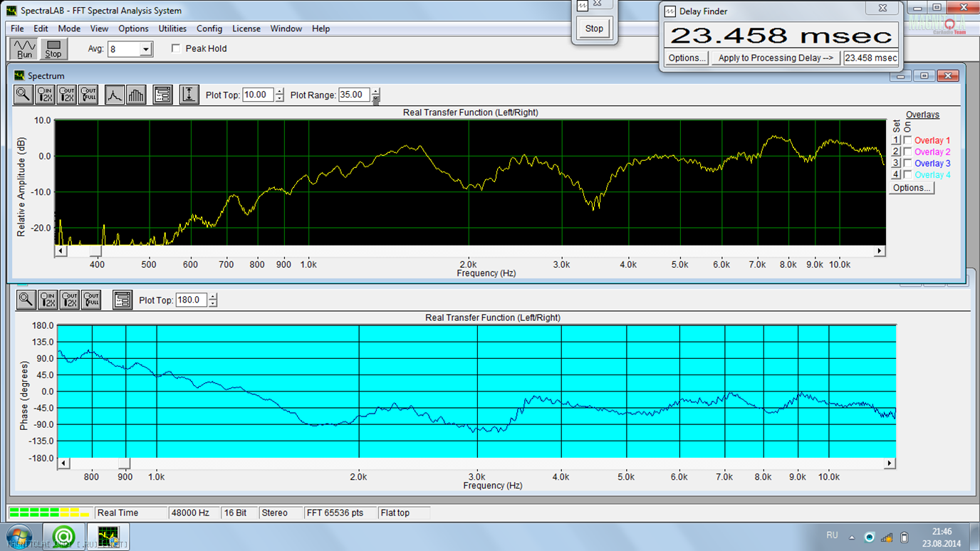Open the View menu
Image resolution: width=980 pixels, height=551 pixels.
point(99,28)
